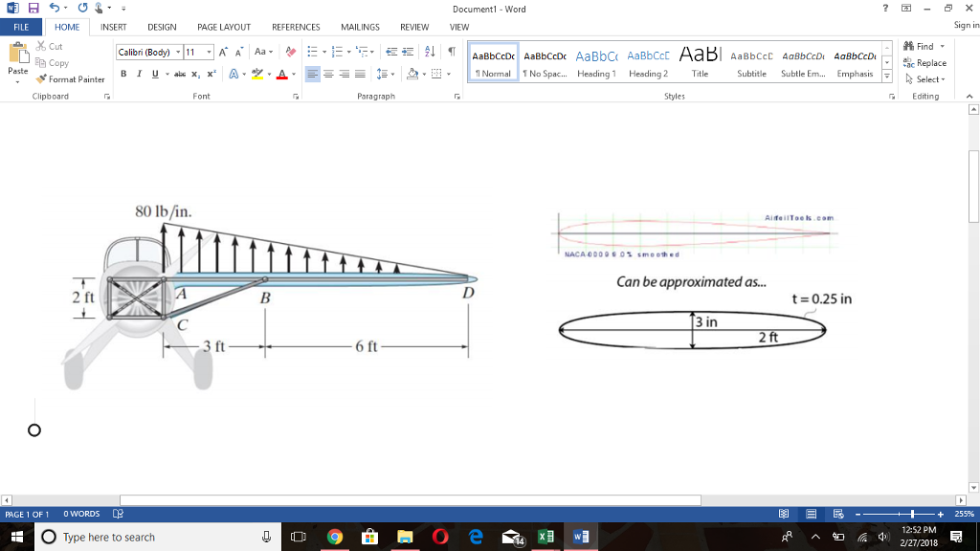Switch to the INSERT ribbon tab
The width and height of the screenshot is (980, 551).
pyautogui.click(x=114, y=27)
